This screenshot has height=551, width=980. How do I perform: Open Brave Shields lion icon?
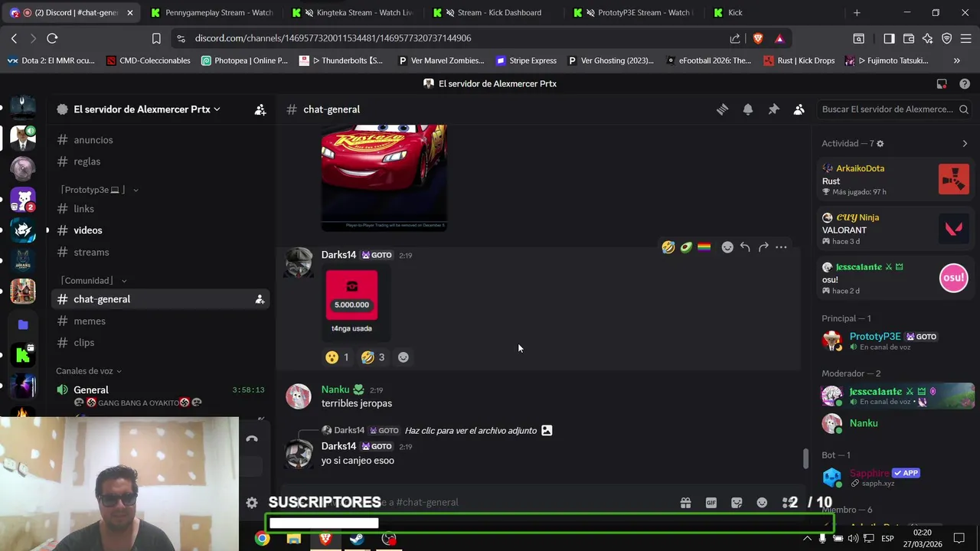click(758, 38)
